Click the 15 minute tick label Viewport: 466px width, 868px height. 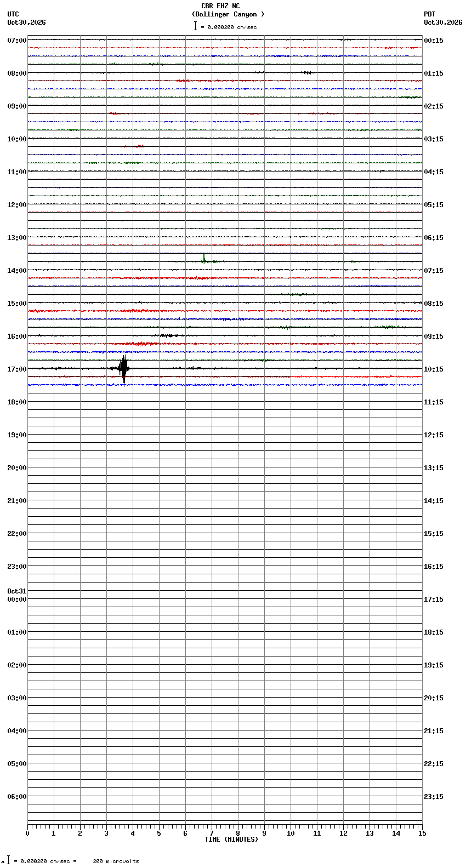(x=422, y=833)
